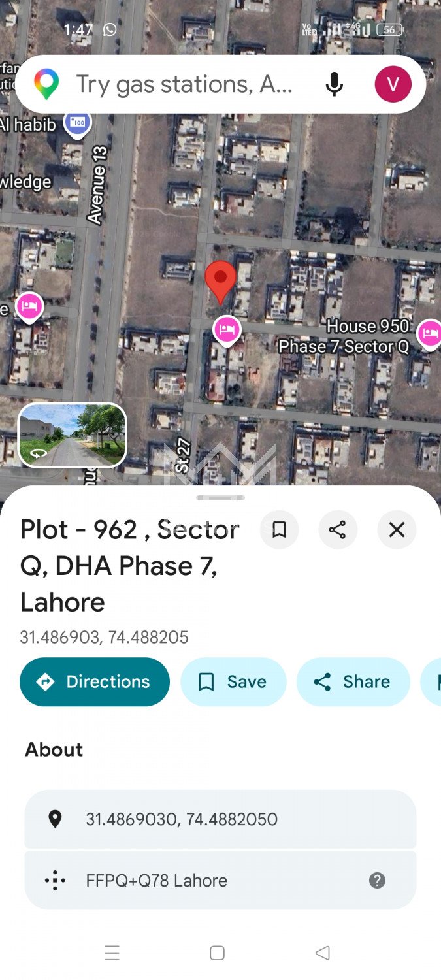Tap the pink hotel marker below the pin

coord(227,329)
